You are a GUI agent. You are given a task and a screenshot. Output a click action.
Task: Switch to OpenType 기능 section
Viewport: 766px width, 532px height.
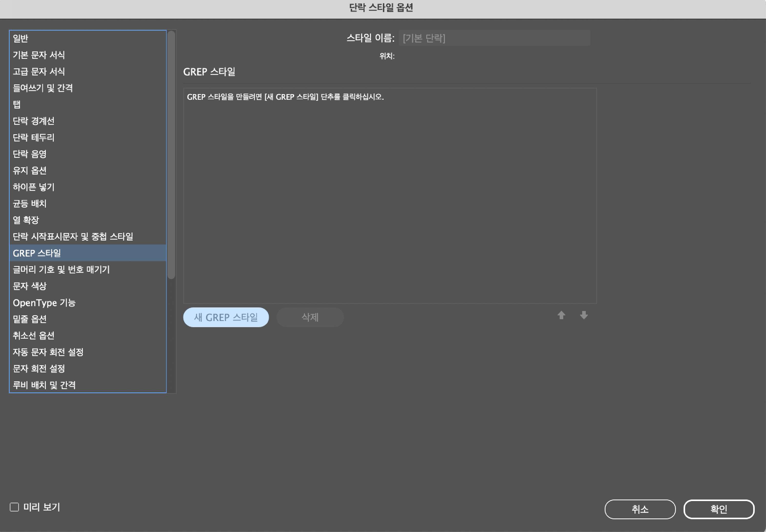pyautogui.click(x=44, y=303)
